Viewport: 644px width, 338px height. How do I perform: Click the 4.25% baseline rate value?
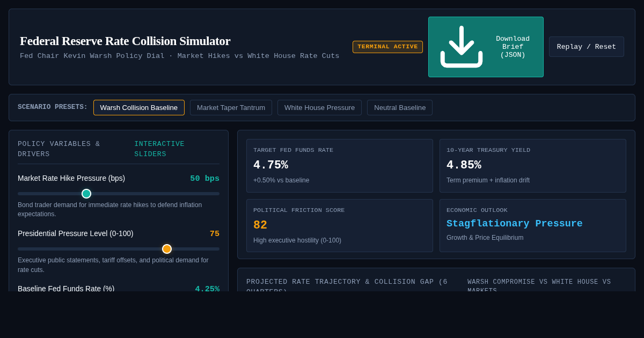click(x=207, y=289)
